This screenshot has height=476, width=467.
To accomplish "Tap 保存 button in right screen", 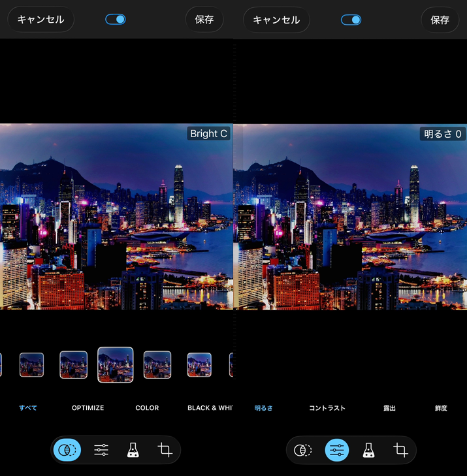I will (440, 20).
